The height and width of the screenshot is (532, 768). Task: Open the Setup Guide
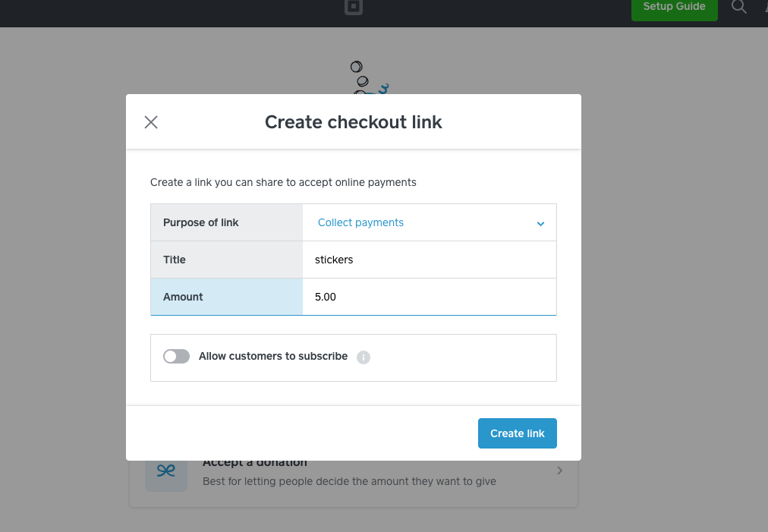coord(675,7)
